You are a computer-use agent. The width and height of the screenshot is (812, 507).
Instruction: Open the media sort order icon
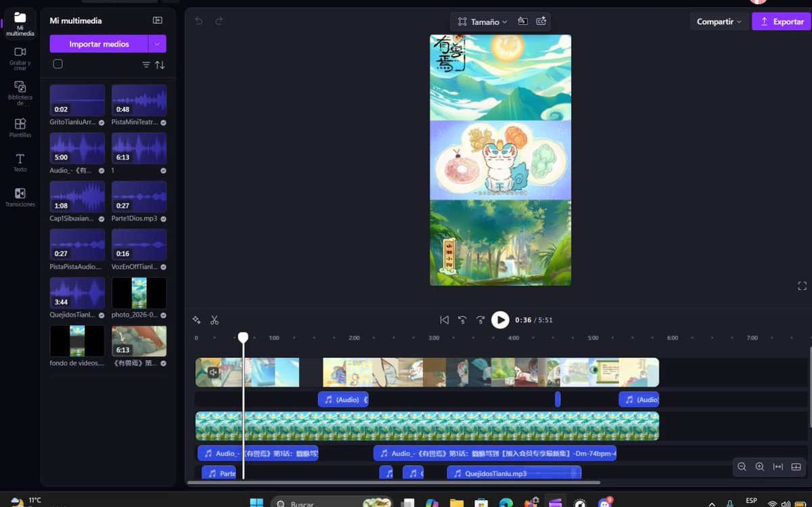pos(160,65)
